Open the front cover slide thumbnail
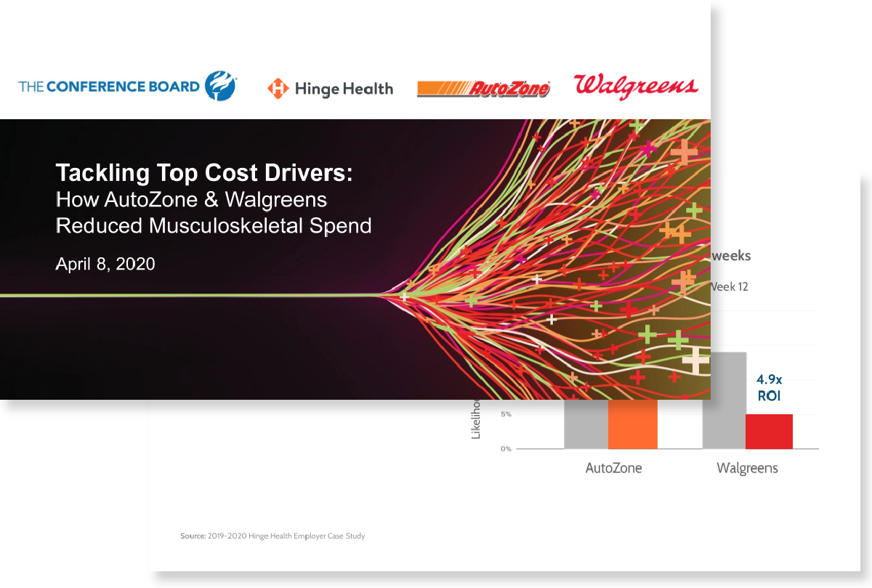 point(355,200)
